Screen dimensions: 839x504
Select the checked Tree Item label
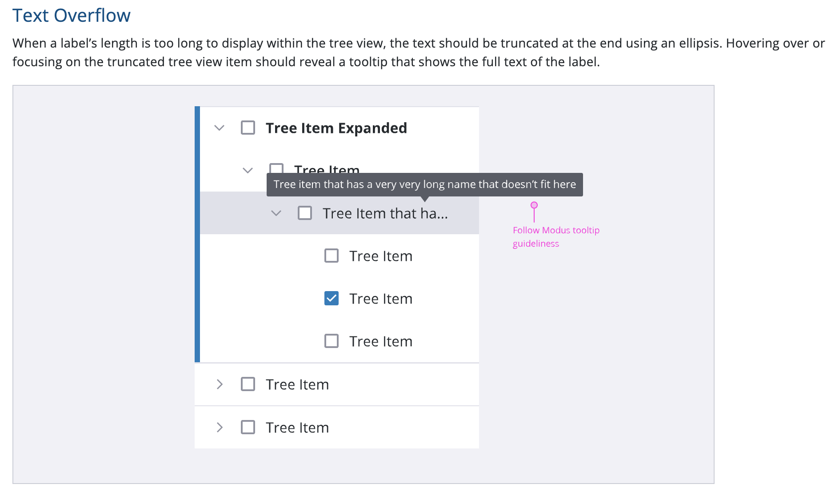381,299
